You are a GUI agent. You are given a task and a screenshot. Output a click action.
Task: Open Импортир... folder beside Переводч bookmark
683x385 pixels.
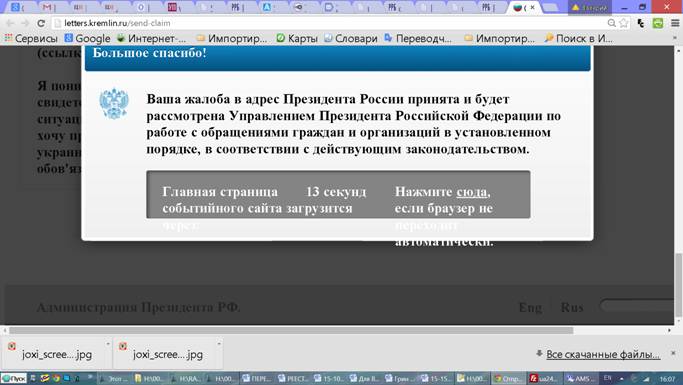(499, 38)
